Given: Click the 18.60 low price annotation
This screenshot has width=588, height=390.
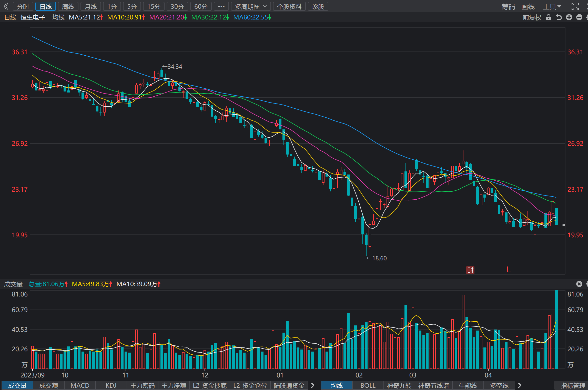Looking at the screenshot, I should [377, 258].
